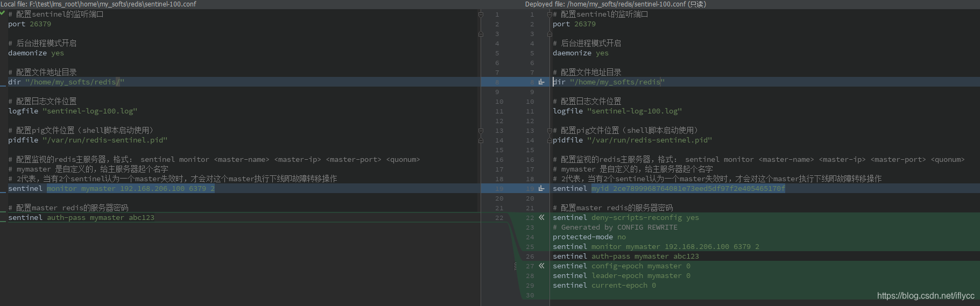Click 'port 26379' in the deployed file pane
This screenshot has width=980, height=306.
click(x=574, y=24)
